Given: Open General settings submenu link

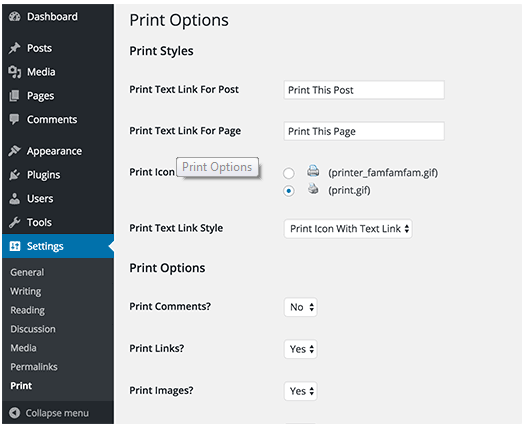Looking at the screenshot, I should pos(27,272).
